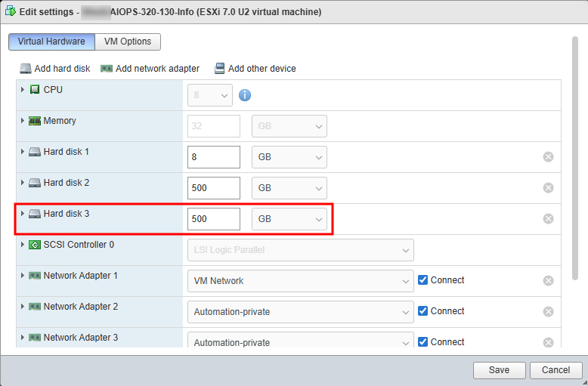Remove Hard disk 3 with its X icon
The image size is (588, 386).
click(548, 219)
